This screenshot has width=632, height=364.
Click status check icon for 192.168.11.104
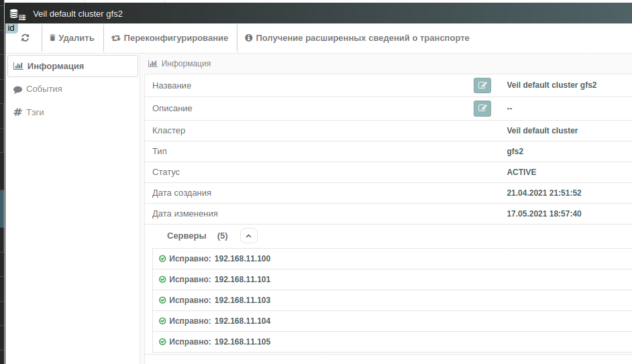pos(162,321)
